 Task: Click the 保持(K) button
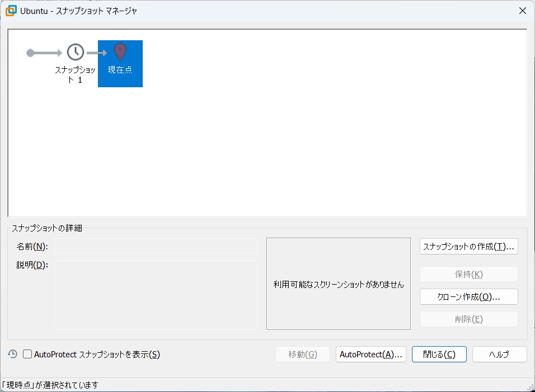tap(469, 275)
